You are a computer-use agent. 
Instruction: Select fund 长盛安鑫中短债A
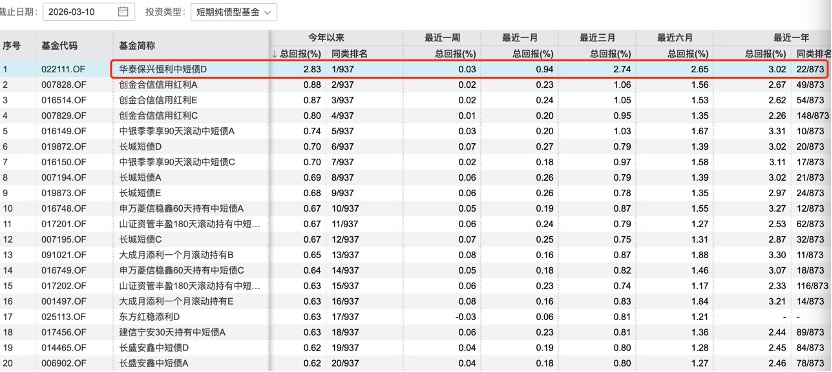pyautogui.click(x=154, y=363)
